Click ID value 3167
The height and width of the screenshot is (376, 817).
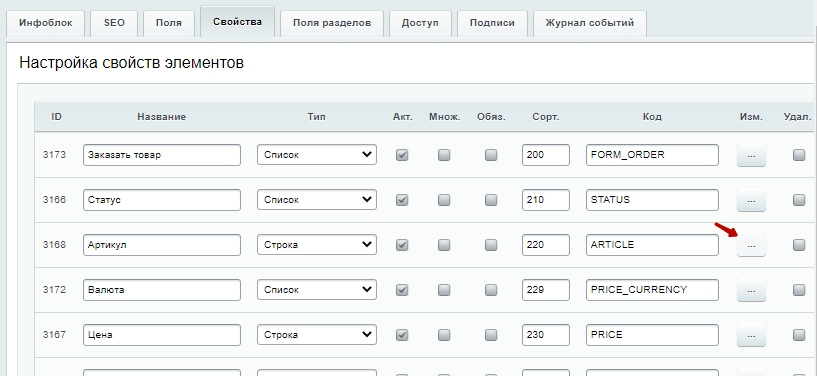click(x=54, y=335)
